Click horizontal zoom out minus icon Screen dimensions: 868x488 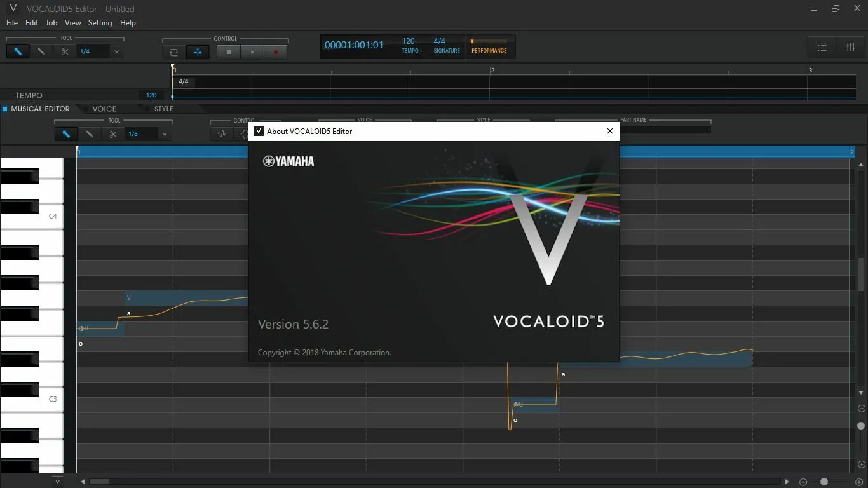(x=803, y=482)
